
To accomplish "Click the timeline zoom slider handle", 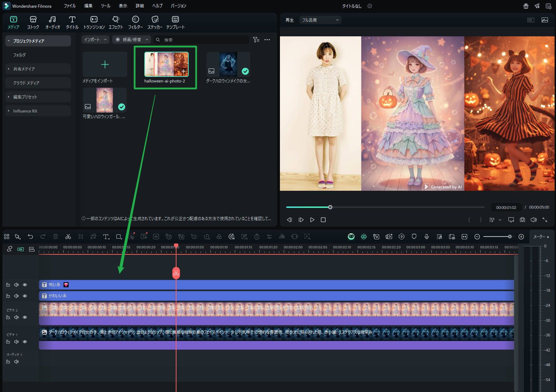I will click(510, 237).
